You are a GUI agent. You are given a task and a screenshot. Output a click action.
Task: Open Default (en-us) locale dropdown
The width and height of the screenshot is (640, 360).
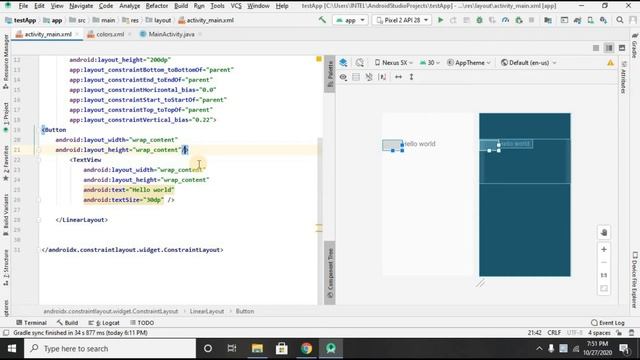(x=529, y=62)
